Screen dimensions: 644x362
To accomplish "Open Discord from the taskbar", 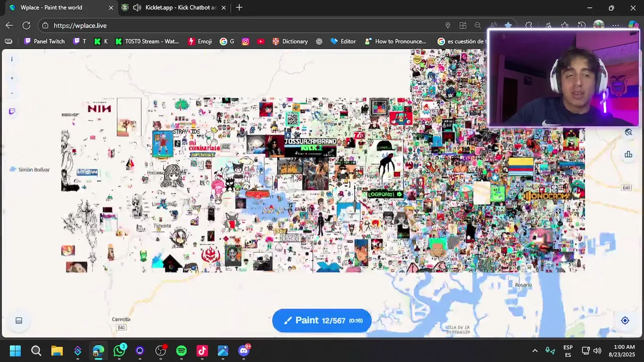I will pos(244,350).
